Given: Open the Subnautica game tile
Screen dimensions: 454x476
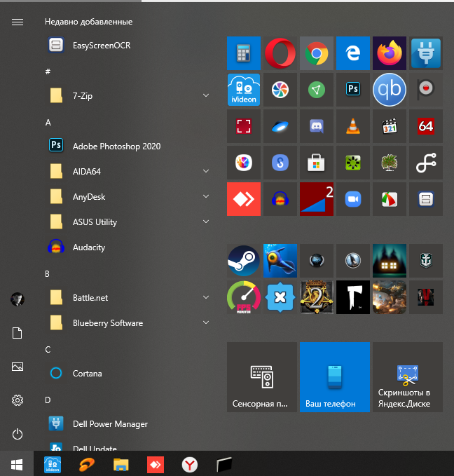Looking at the screenshot, I should click(280, 261).
